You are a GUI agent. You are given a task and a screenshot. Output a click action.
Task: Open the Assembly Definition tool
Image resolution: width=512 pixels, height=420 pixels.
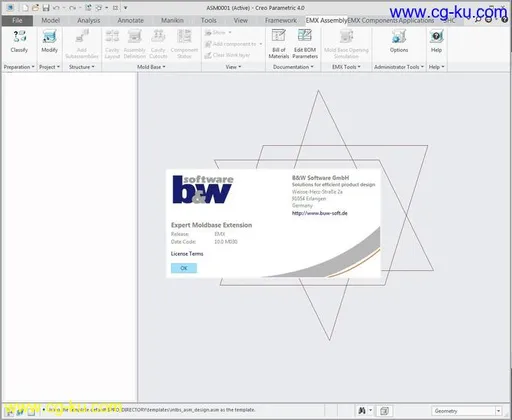(134, 44)
